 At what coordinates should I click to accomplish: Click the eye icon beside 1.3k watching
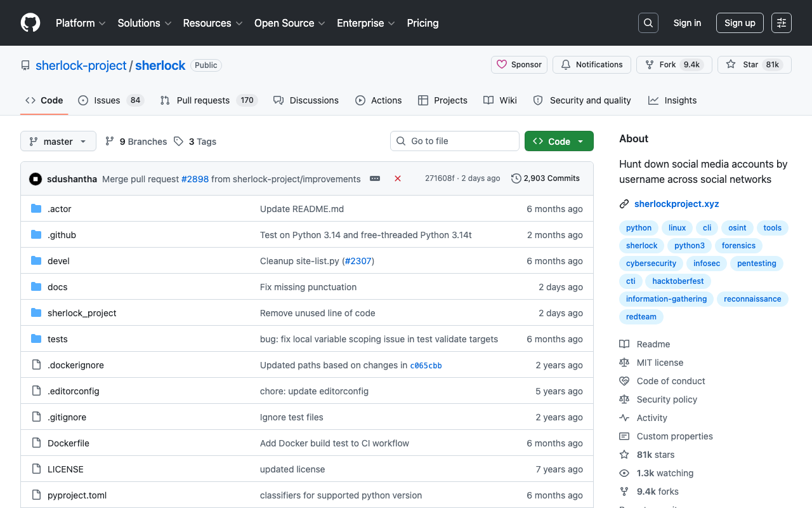tap(624, 473)
